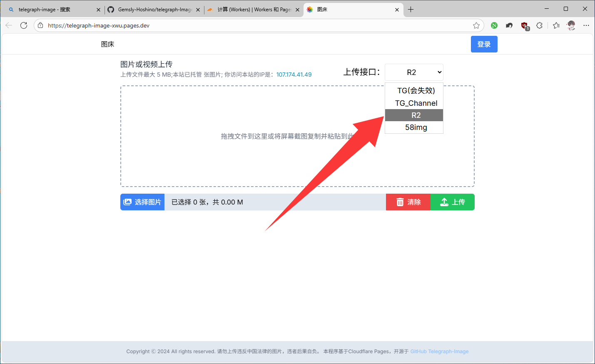Image resolution: width=595 pixels, height=364 pixels.
Task: Open the browser settings ellipsis menu
Action: [586, 25]
